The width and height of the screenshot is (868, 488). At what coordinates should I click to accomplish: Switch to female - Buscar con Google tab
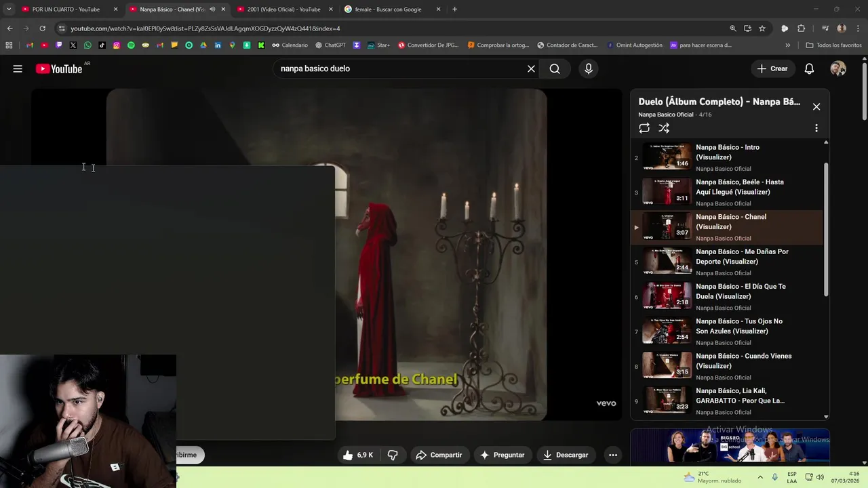pyautogui.click(x=391, y=9)
